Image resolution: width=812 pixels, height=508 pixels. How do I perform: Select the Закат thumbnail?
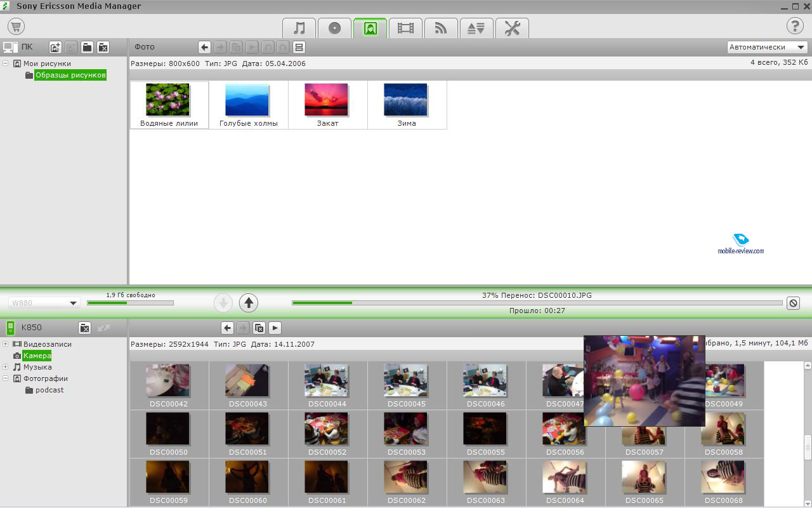coord(327,105)
